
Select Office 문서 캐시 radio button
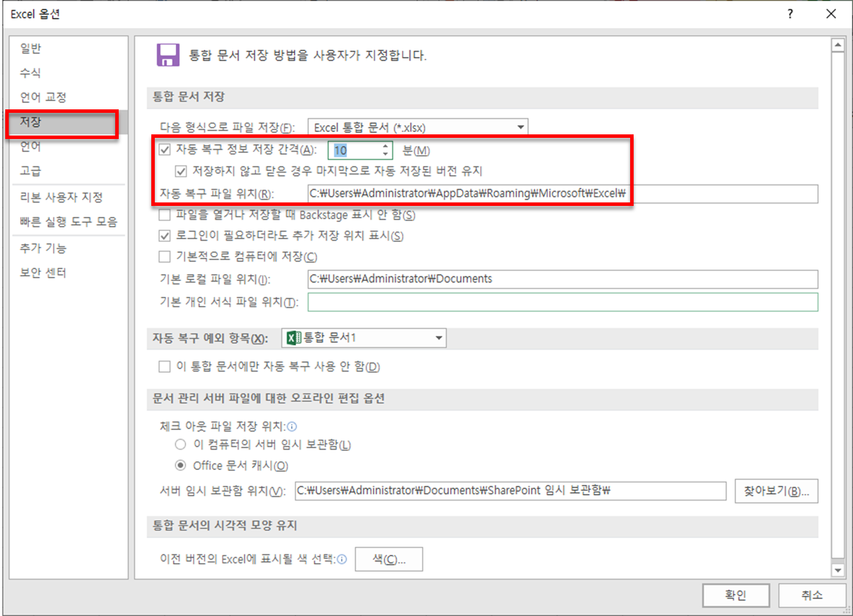coord(180,465)
